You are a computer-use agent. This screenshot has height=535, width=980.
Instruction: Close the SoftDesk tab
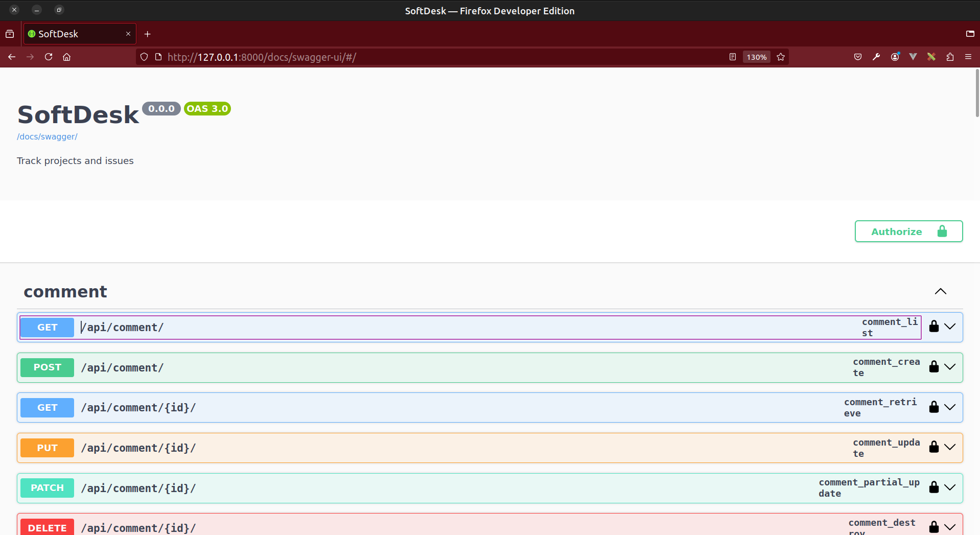point(128,34)
